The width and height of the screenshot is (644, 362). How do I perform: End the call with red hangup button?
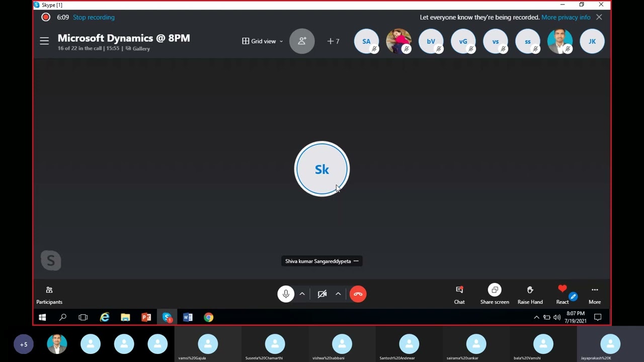(x=358, y=294)
